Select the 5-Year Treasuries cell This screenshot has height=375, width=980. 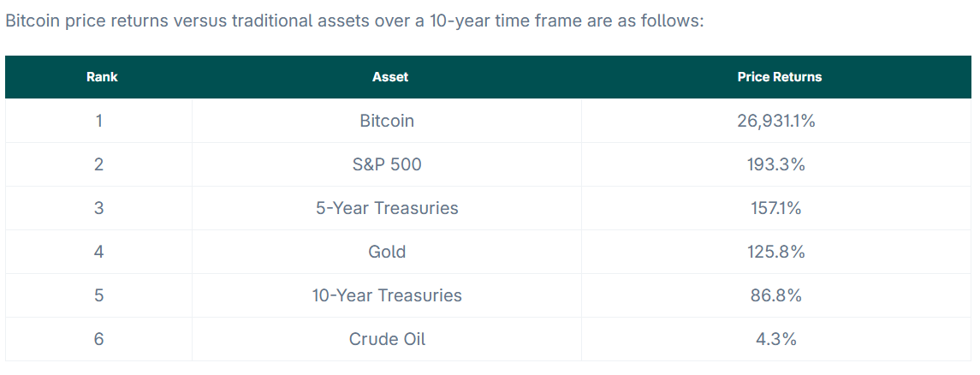pos(387,208)
